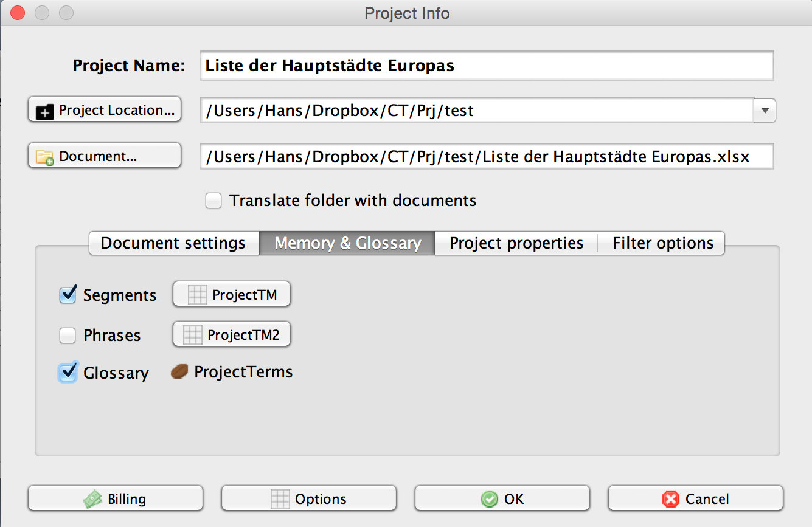Enable the Phrases checkbox

68,336
